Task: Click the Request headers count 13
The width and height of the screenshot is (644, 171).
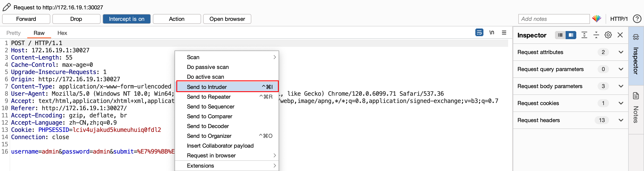Action: (601, 120)
